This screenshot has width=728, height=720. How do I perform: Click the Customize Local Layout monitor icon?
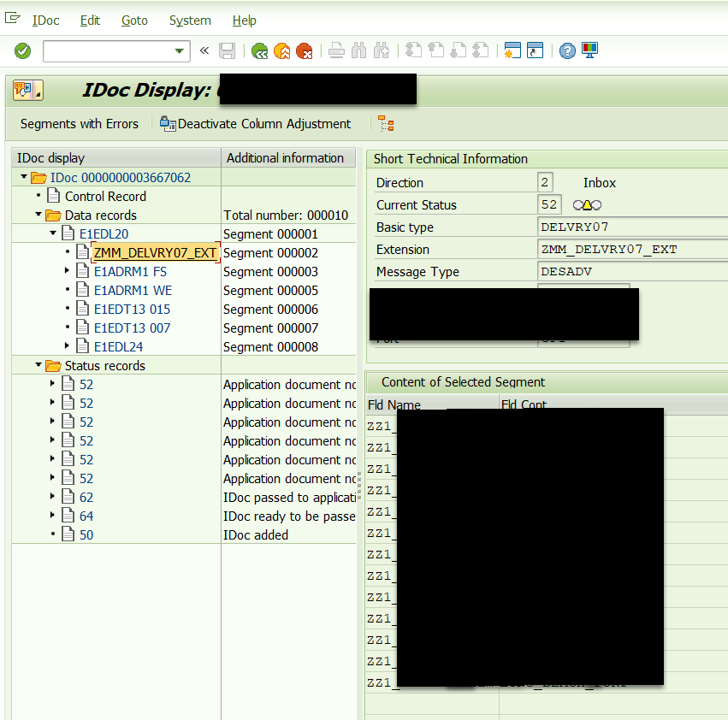pyautogui.click(x=589, y=51)
